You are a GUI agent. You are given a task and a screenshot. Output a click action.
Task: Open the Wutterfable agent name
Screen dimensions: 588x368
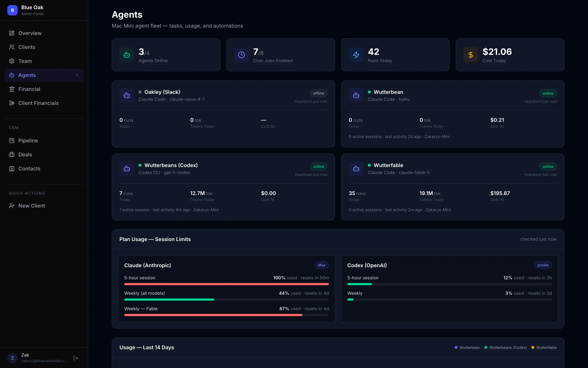(x=388, y=165)
